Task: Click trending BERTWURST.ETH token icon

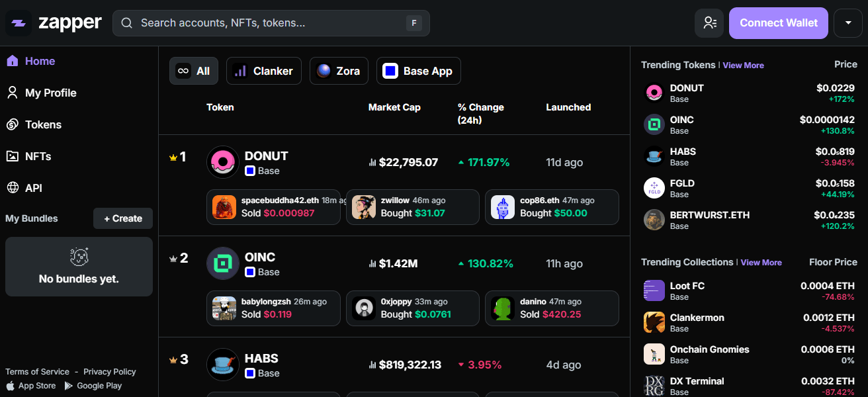Action: [x=654, y=220]
